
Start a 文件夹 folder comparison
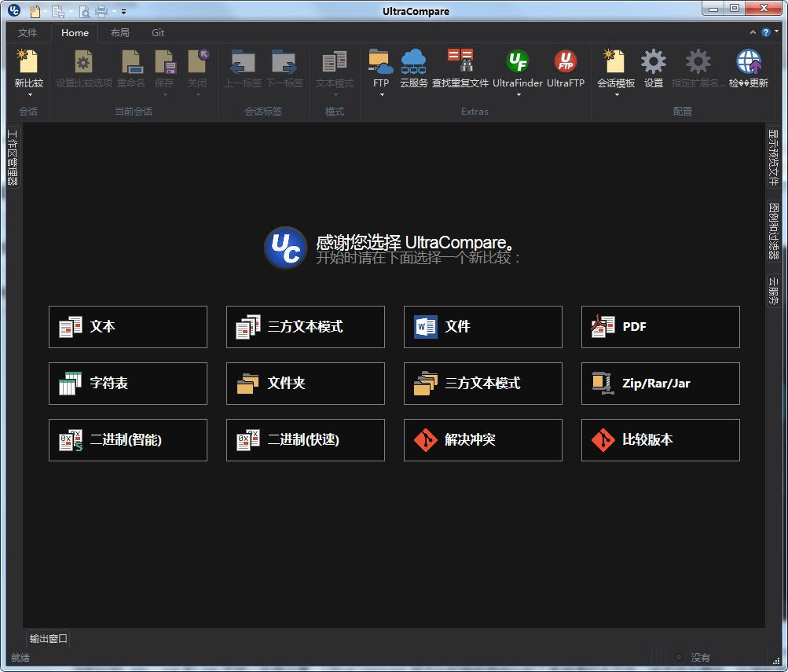305,384
